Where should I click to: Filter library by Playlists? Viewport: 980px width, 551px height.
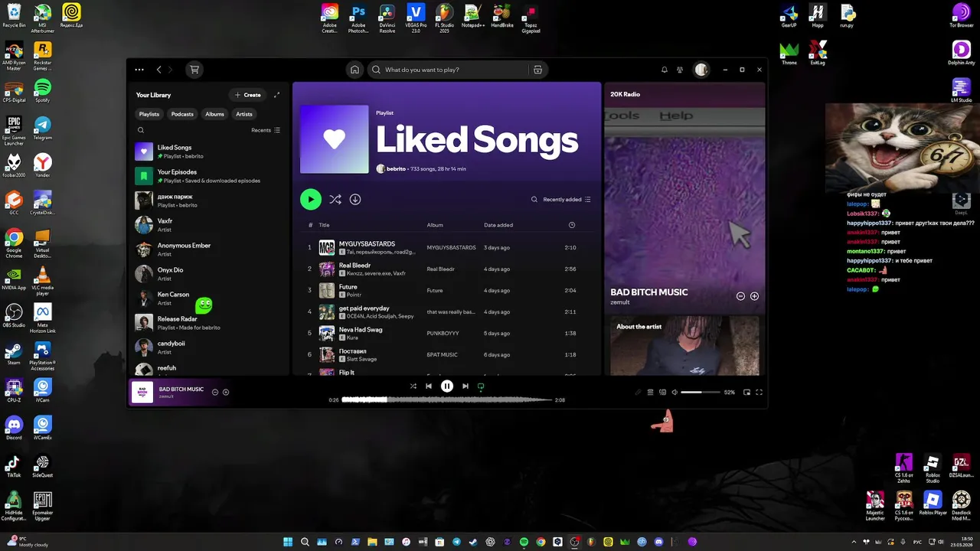pyautogui.click(x=149, y=114)
